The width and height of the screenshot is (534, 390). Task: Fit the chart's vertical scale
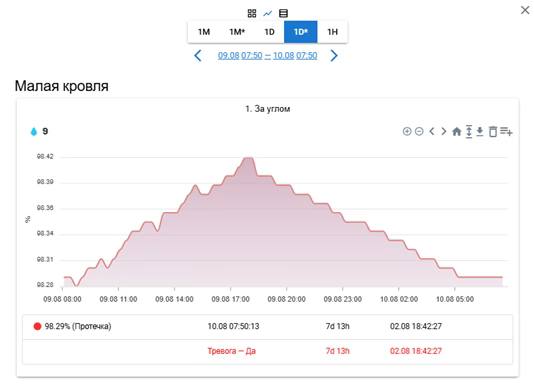[x=469, y=131]
